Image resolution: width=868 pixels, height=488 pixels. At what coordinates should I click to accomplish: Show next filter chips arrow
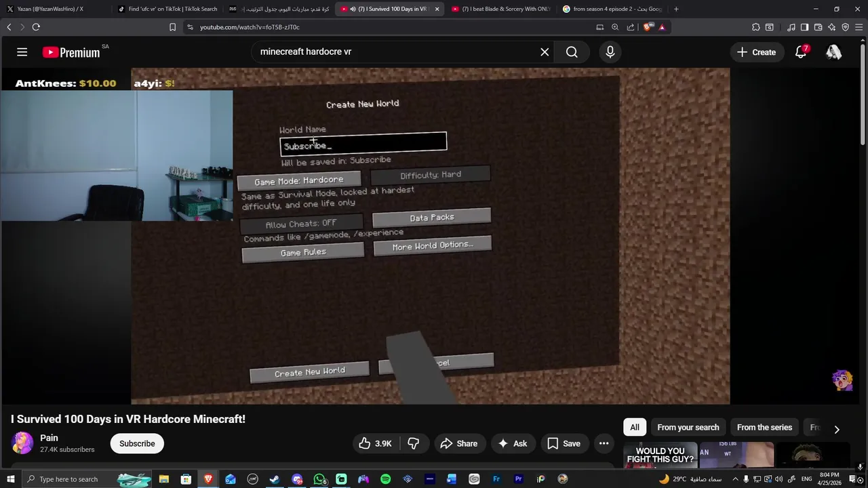(836, 429)
